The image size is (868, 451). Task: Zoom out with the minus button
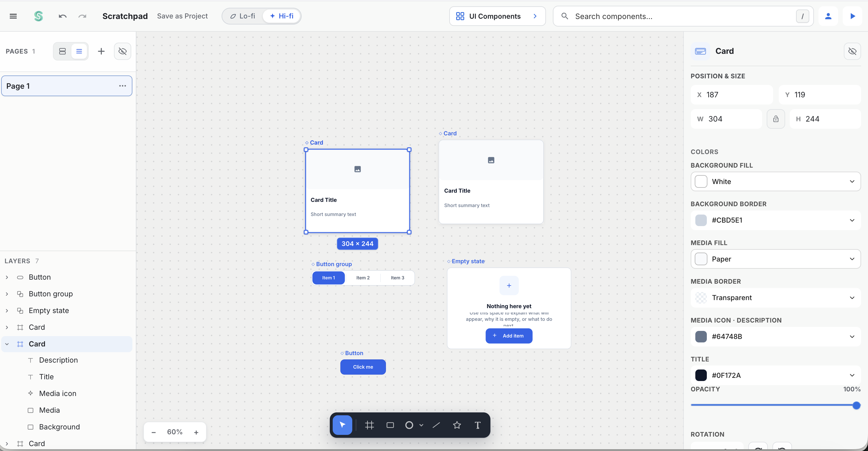point(154,432)
